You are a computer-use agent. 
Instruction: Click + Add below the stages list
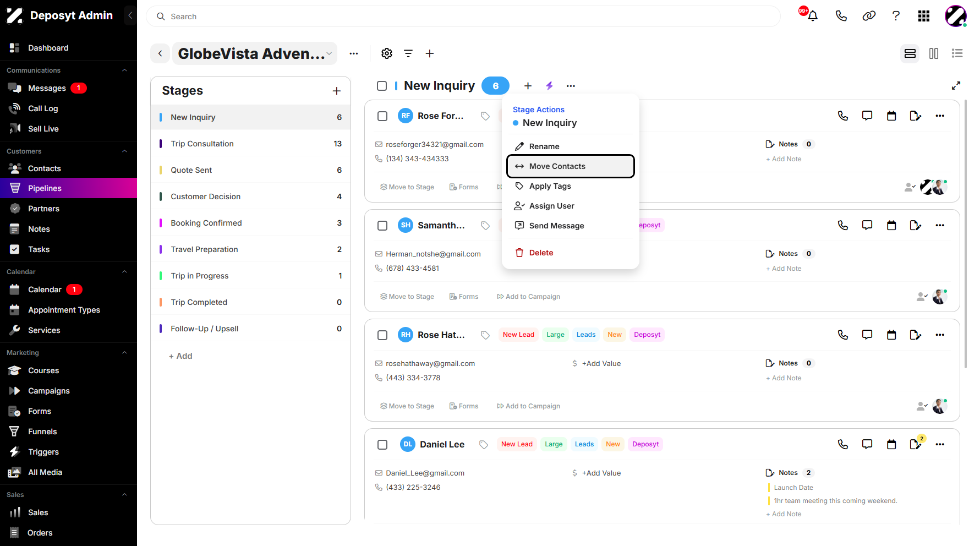coord(180,356)
